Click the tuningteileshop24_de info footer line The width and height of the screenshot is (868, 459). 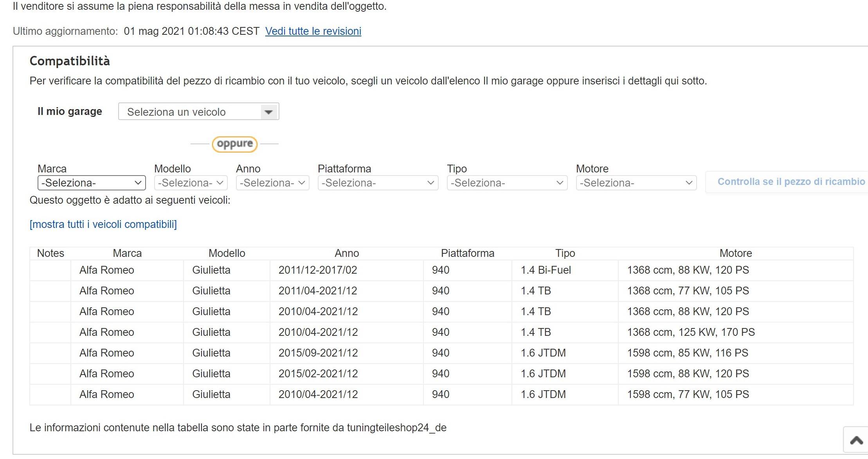pos(238,428)
